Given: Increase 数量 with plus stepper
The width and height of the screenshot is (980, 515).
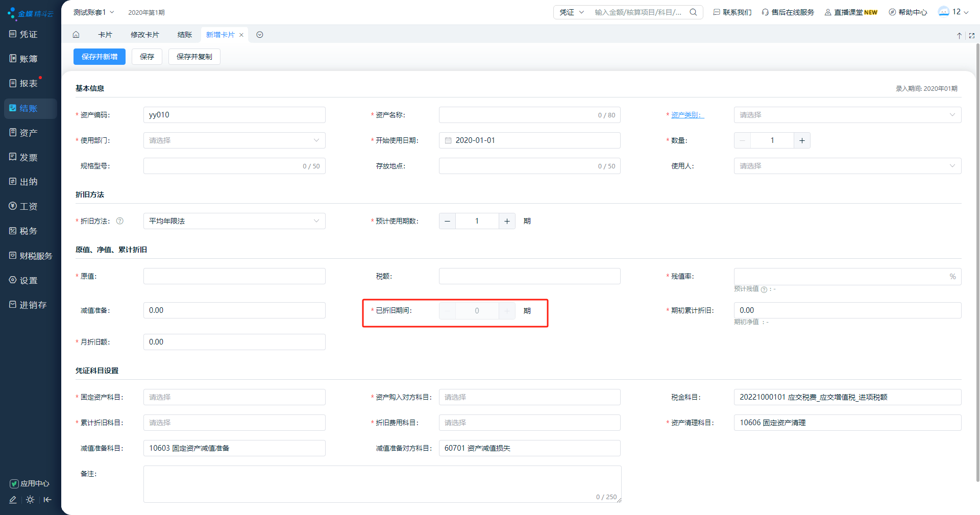Looking at the screenshot, I should click(802, 140).
